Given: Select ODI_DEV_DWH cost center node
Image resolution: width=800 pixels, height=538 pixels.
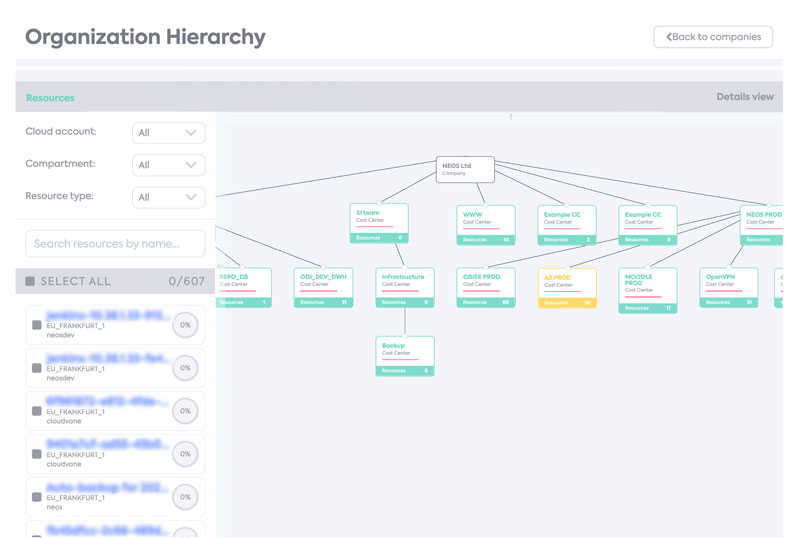Looking at the screenshot, I should click(x=323, y=287).
